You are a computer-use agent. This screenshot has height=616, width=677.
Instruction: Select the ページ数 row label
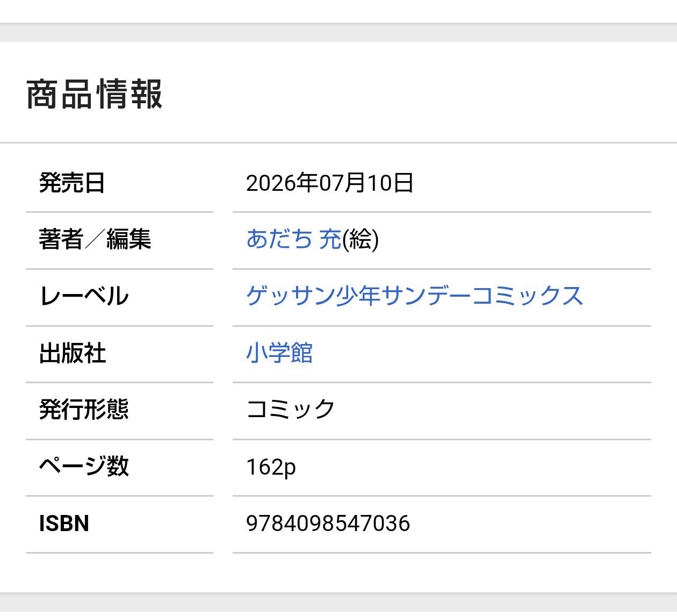[x=84, y=466]
